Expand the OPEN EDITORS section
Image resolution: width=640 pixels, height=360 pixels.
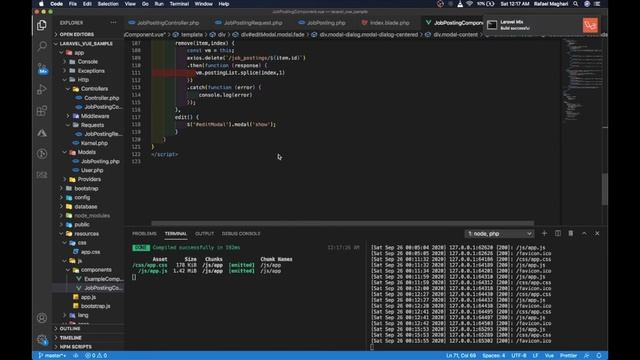77,34
